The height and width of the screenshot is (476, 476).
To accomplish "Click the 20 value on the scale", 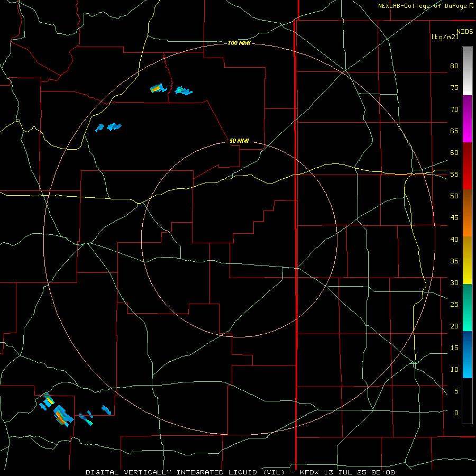I will click(x=454, y=326).
